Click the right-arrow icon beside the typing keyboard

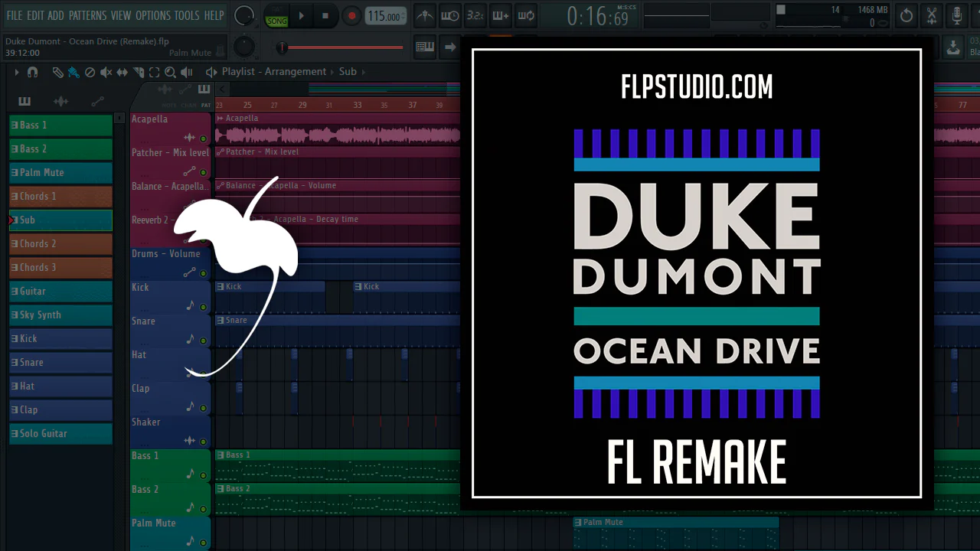[450, 47]
